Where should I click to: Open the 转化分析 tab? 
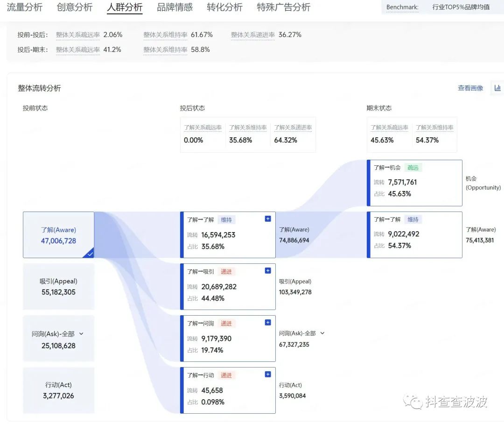click(x=224, y=7)
